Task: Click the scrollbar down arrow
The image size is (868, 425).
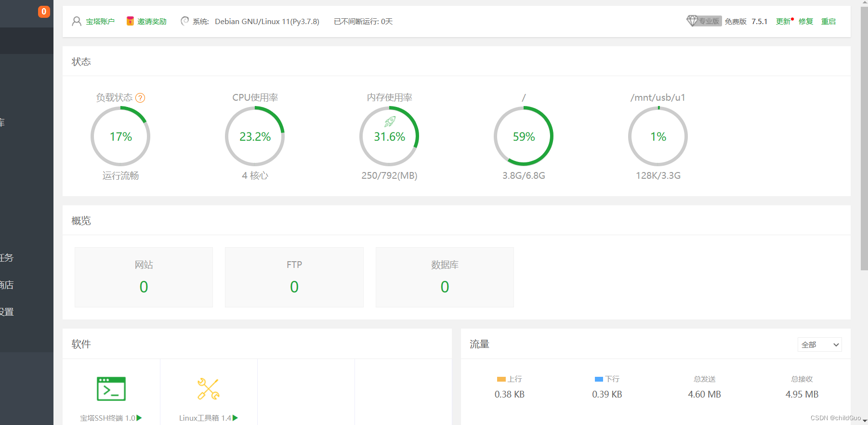Action: (864, 421)
